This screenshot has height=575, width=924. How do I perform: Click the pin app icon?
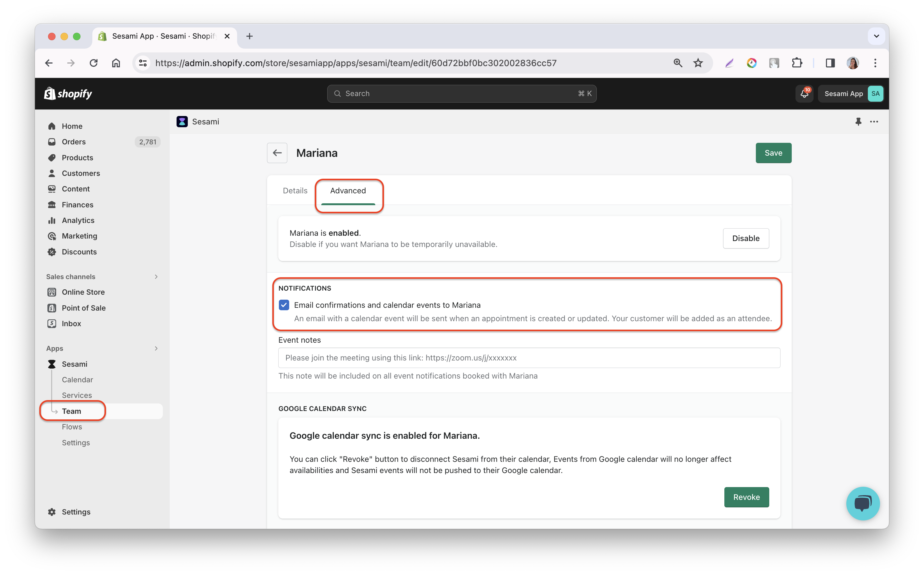click(858, 122)
